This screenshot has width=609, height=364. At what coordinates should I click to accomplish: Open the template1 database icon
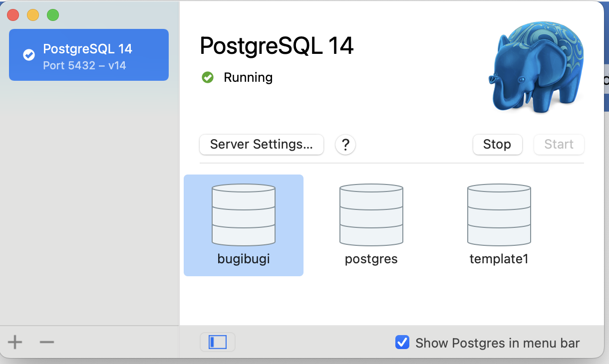click(x=499, y=215)
